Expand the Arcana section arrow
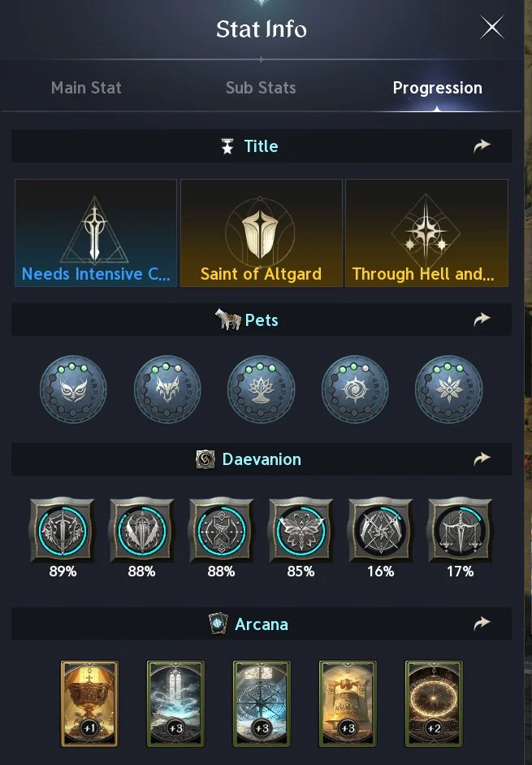The image size is (532, 765). click(x=482, y=624)
